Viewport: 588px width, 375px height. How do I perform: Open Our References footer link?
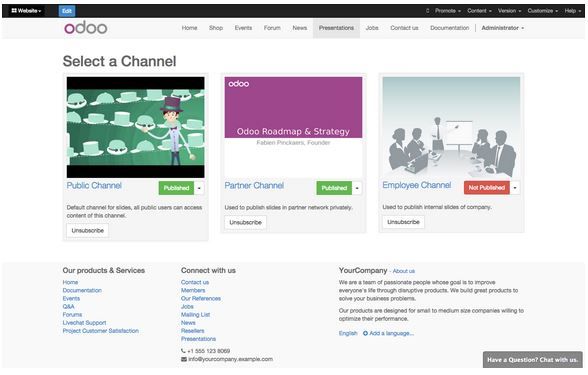click(x=201, y=298)
